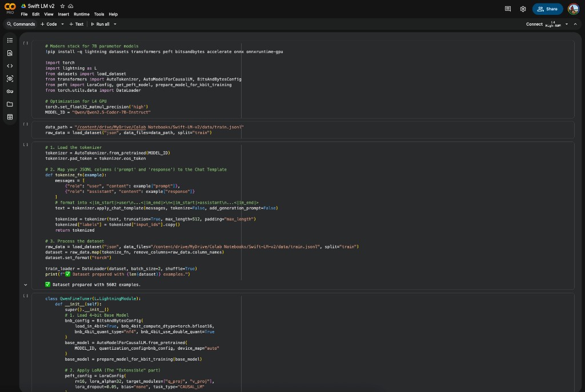Open Find and replace in sidebar

point(10,53)
